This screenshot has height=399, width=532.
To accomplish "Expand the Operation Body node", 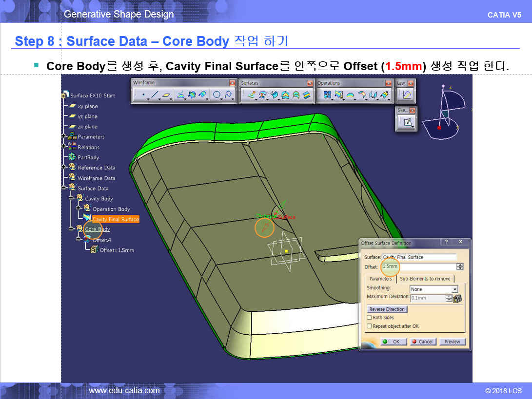I will (x=79, y=209).
